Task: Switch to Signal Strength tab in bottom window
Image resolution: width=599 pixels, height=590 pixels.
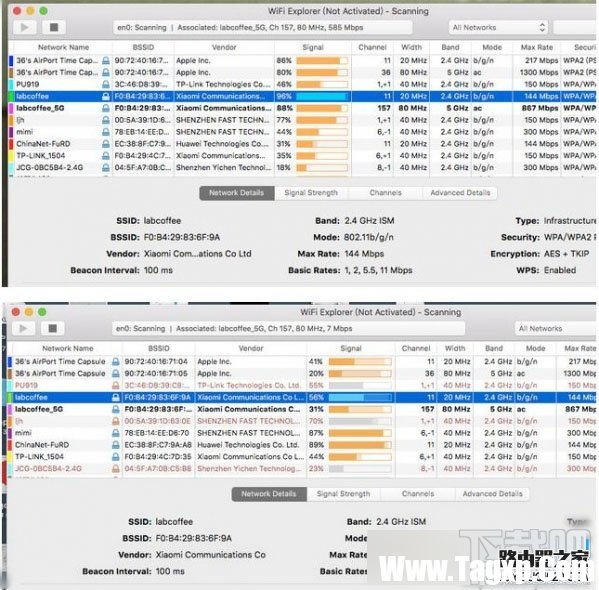Action: click(343, 494)
